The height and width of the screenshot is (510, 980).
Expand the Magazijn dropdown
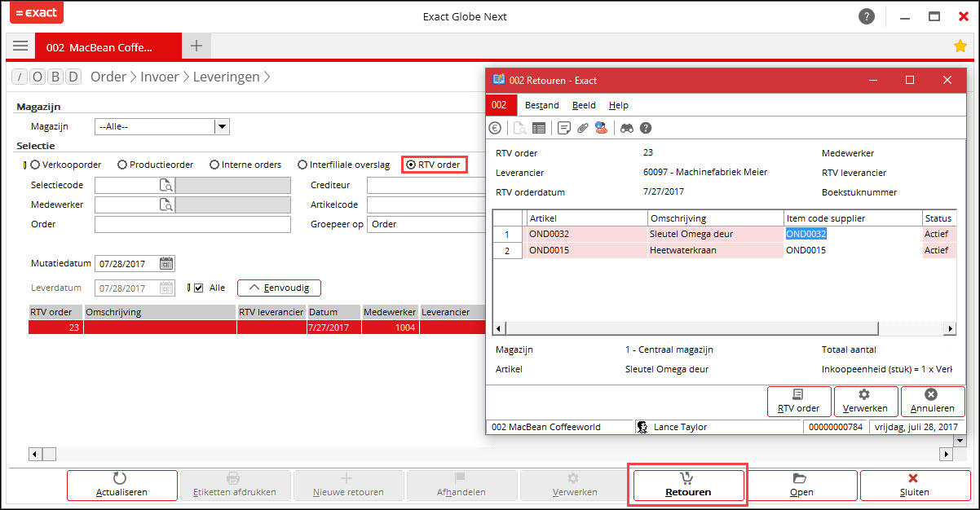pyautogui.click(x=222, y=126)
